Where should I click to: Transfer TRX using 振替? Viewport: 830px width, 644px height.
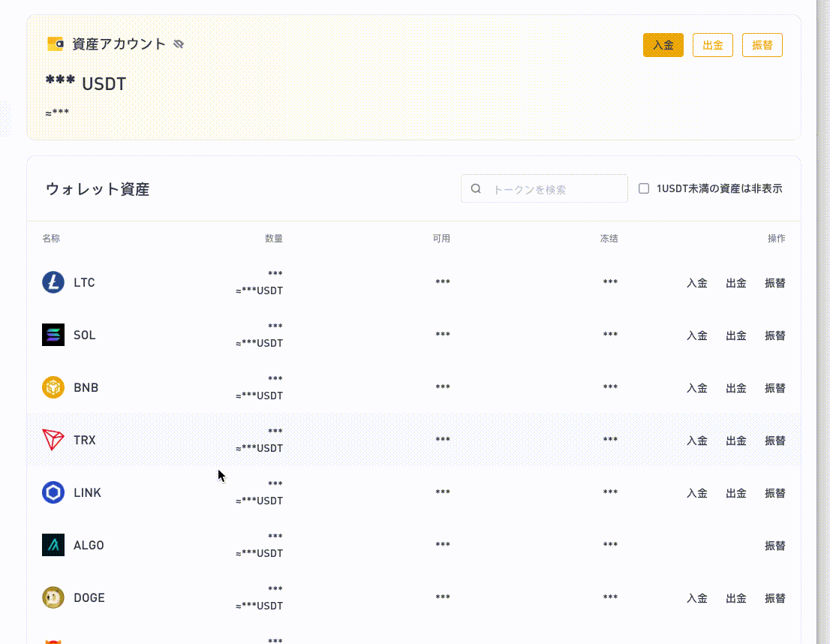(x=775, y=440)
